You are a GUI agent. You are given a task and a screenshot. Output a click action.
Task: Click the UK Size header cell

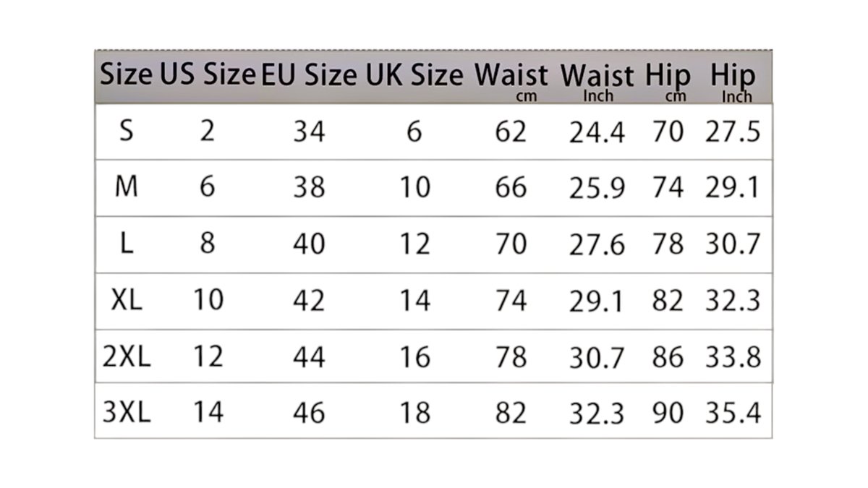414,75
